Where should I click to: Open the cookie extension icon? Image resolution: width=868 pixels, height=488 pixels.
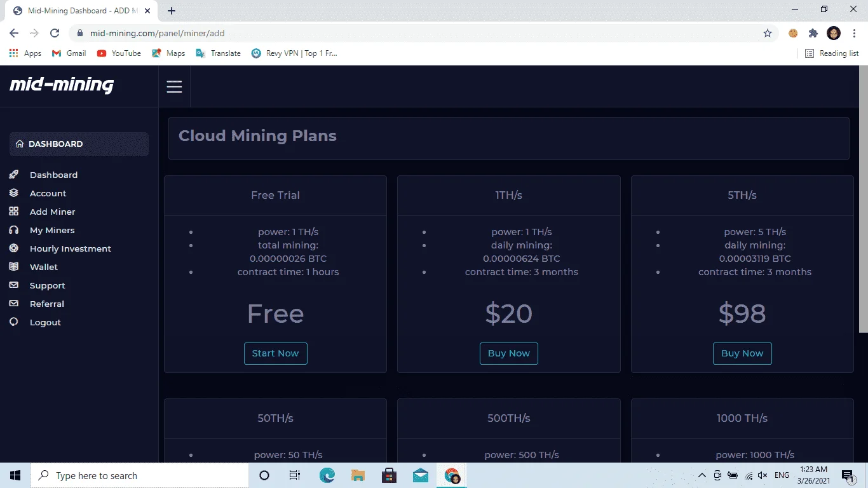(x=793, y=33)
